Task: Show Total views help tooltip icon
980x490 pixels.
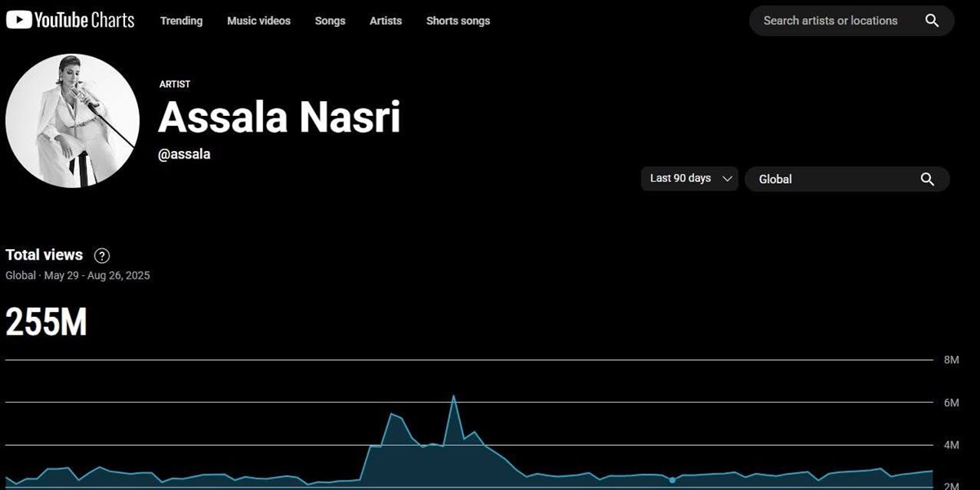Action: pyautogui.click(x=102, y=256)
